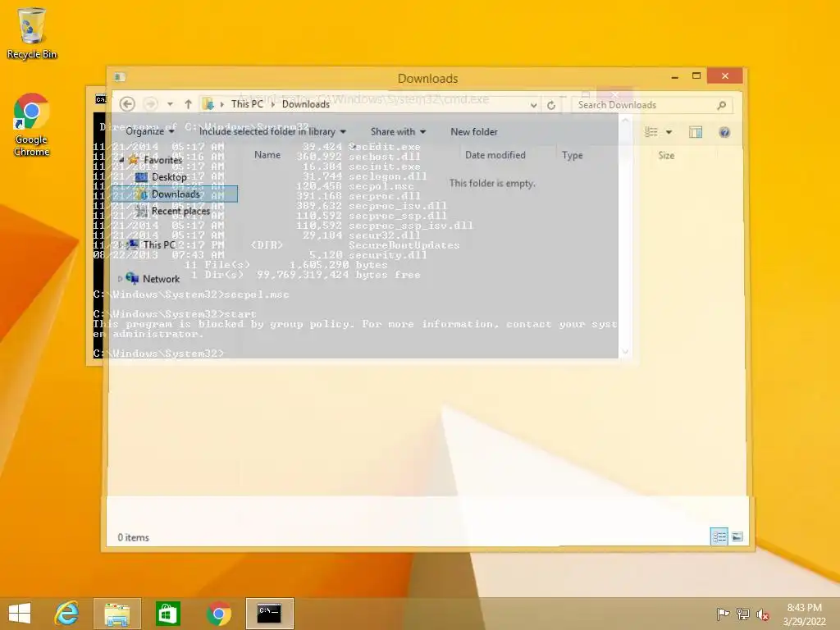Open Include selected folder in library menu
This screenshot has width=840, height=630.
coord(272,131)
